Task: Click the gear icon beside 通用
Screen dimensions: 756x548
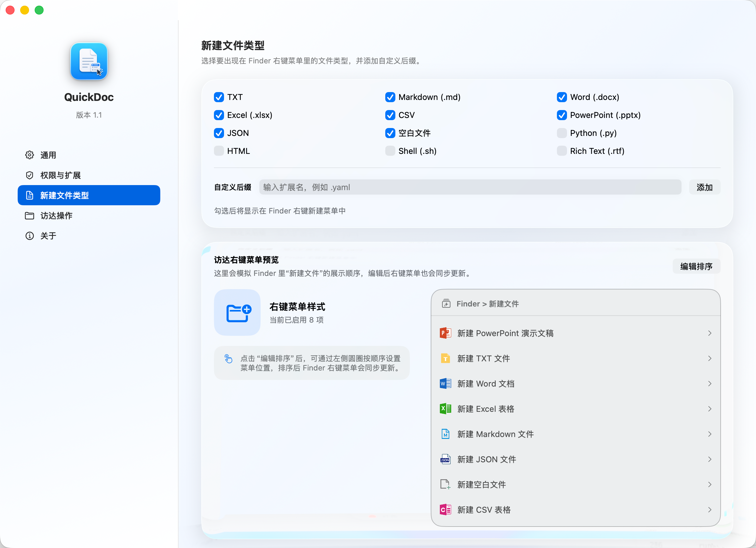Action: (x=30, y=155)
